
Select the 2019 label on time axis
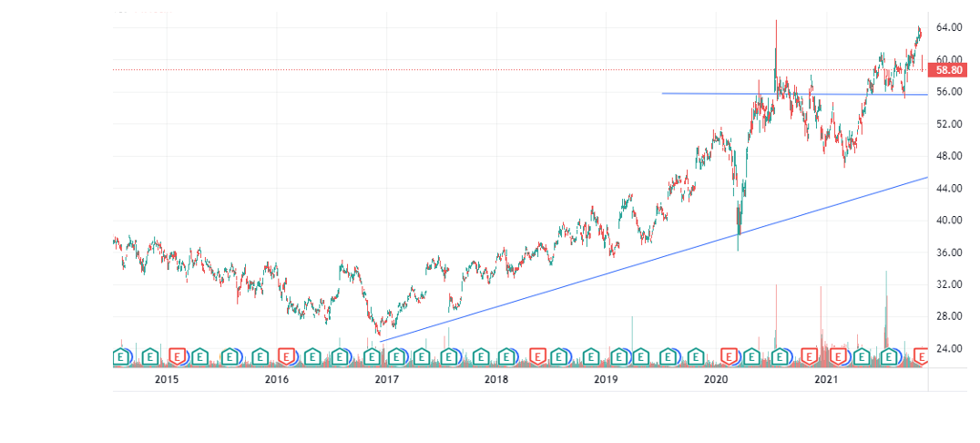607,379
